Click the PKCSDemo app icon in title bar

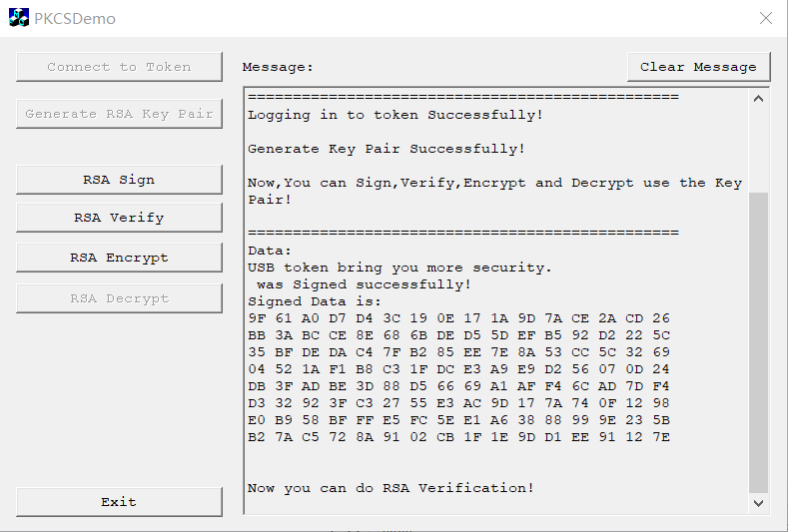[x=19, y=18]
